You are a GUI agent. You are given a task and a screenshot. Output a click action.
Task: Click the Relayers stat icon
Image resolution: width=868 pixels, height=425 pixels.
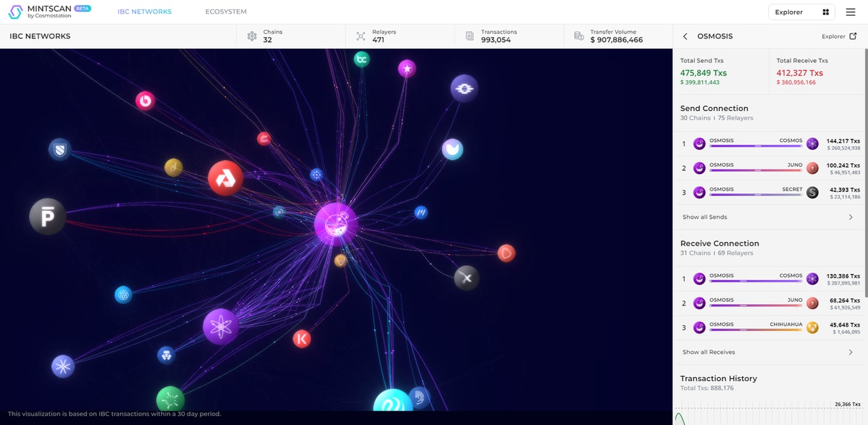click(361, 36)
